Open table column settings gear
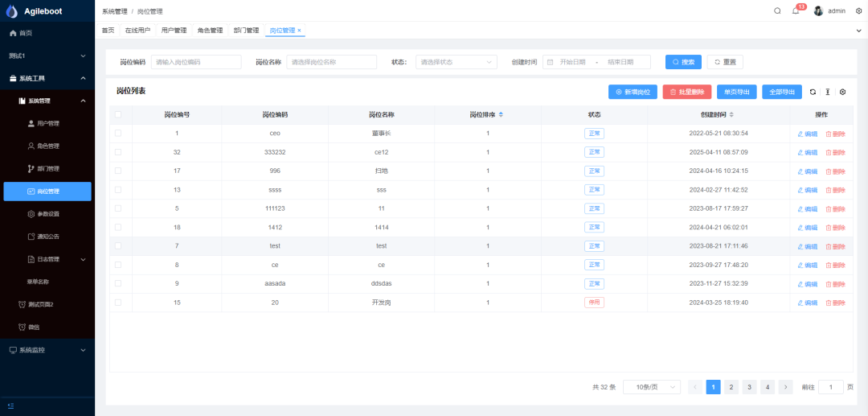Image resolution: width=868 pixels, height=416 pixels. click(x=842, y=92)
